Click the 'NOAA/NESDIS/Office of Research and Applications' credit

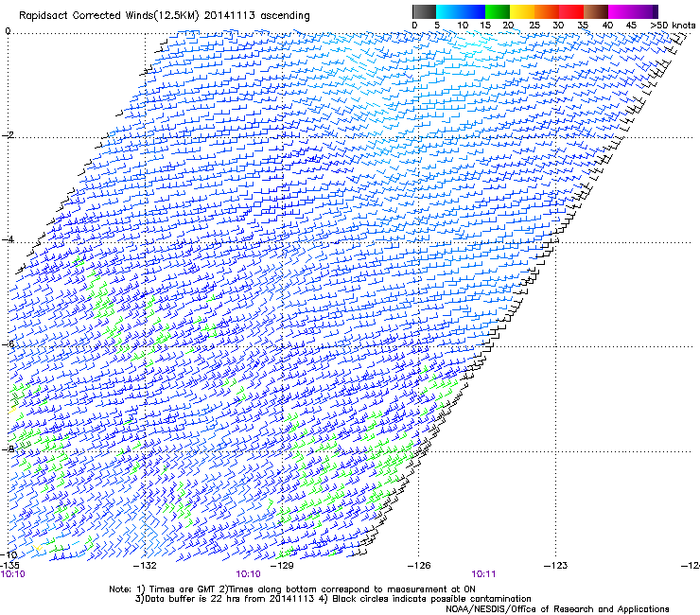coord(557,609)
